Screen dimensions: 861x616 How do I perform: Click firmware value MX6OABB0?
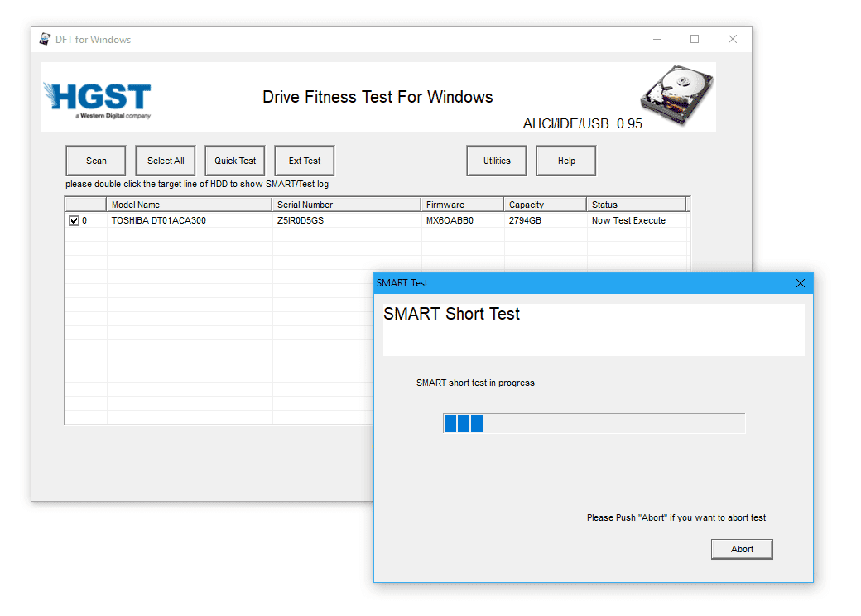tap(450, 221)
